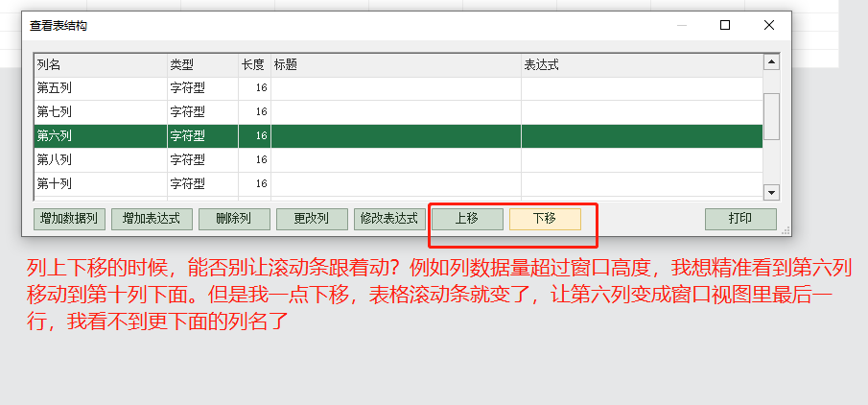The width and height of the screenshot is (868, 405).
Task: Select the highlighted 第六列 row
Action: [x=398, y=135]
